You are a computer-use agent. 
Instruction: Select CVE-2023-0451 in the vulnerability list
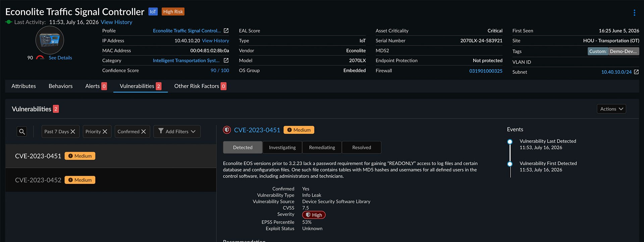click(111, 156)
